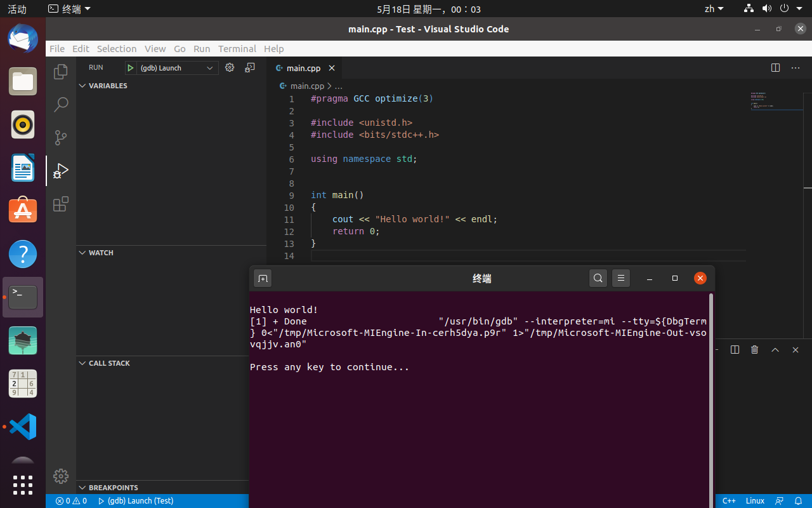This screenshot has height=508, width=812.
Task: Split the editor right
Action: click(x=775, y=67)
